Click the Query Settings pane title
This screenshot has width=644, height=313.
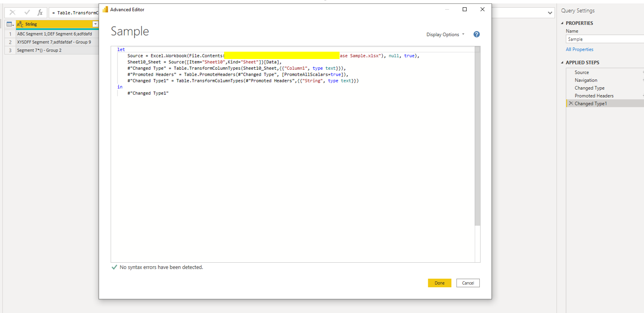(578, 11)
